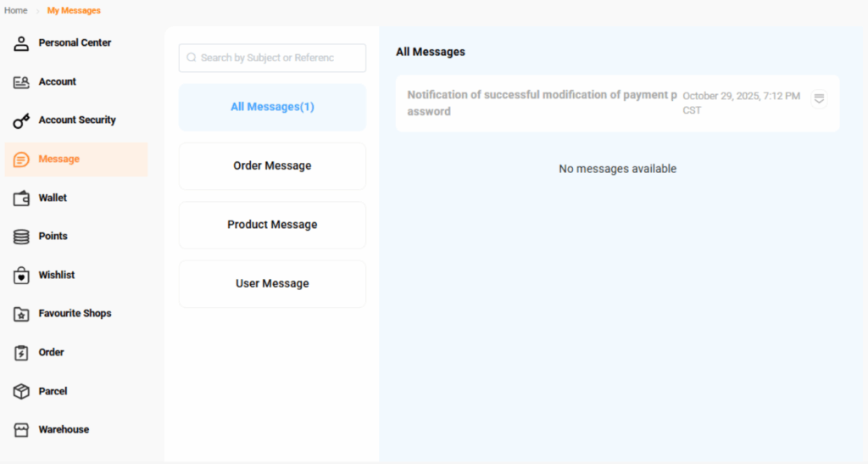
Task: Open the Product Message tab
Action: tap(272, 225)
